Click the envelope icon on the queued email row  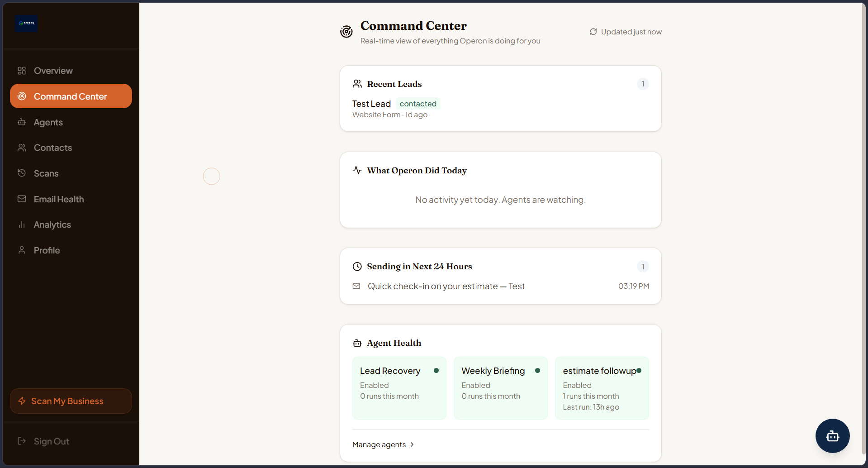click(356, 286)
